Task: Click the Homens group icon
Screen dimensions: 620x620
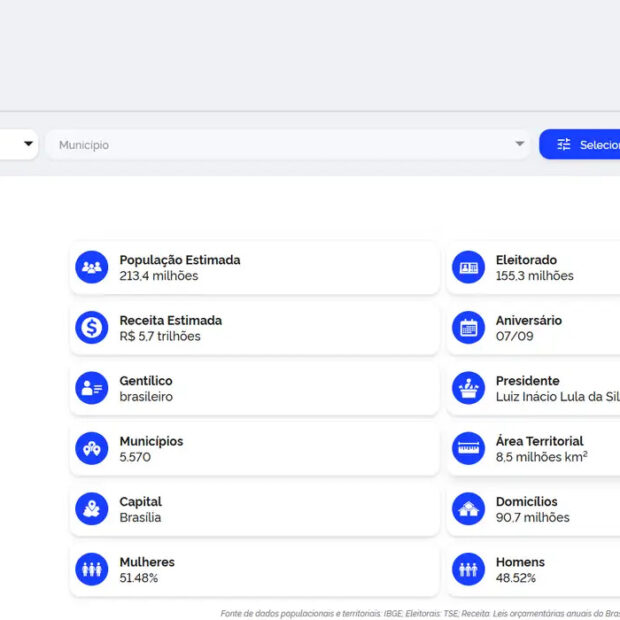Action: click(468, 569)
